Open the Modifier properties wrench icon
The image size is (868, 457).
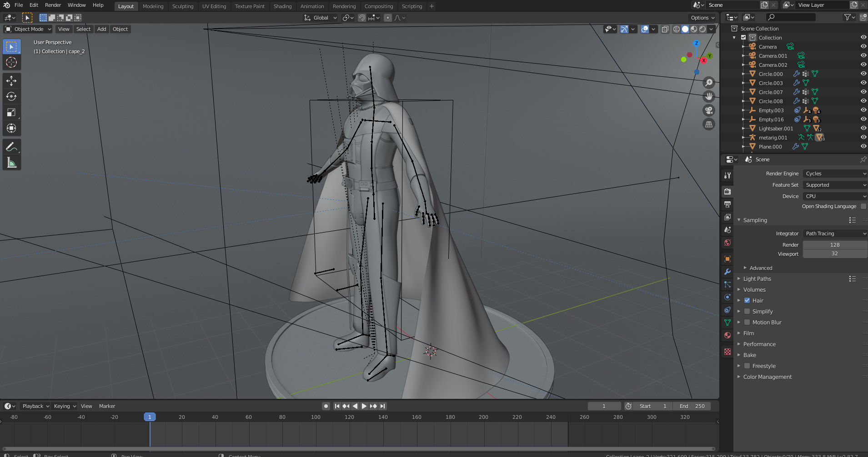[728, 272]
